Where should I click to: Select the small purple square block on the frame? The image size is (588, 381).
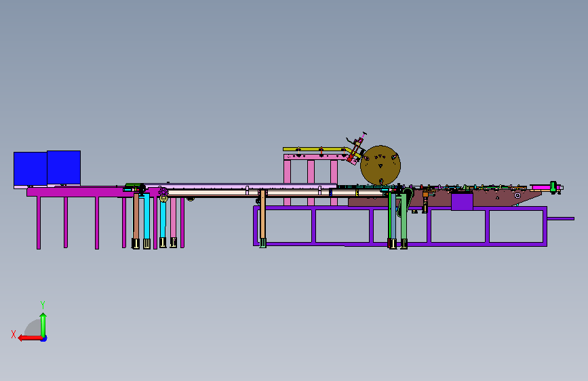462,201
